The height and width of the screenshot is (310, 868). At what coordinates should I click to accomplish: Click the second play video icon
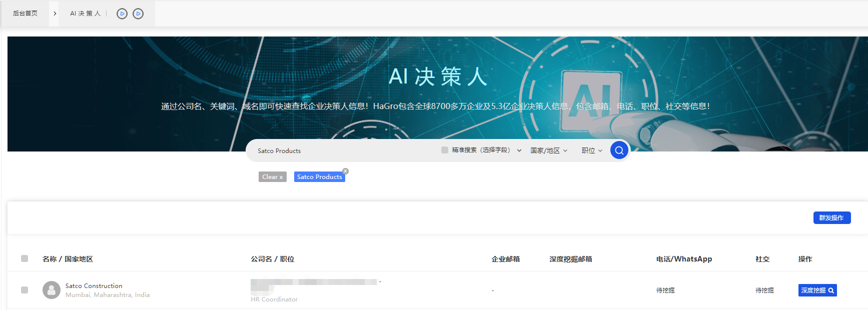tap(138, 14)
